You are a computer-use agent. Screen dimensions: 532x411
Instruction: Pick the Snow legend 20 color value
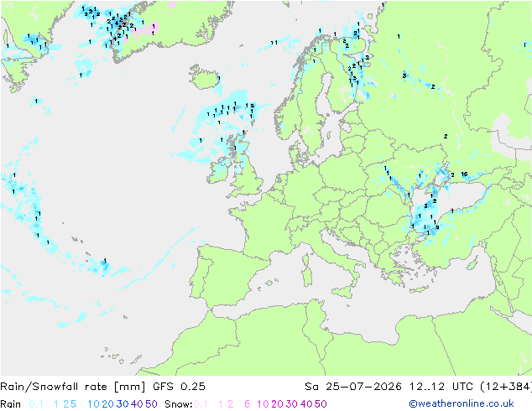pos(277,404)
